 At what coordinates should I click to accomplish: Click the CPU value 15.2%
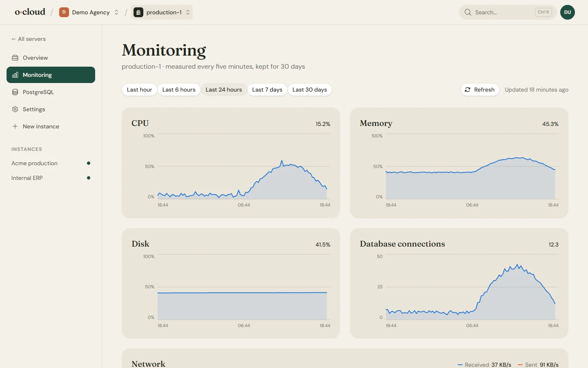coord(323,124)
